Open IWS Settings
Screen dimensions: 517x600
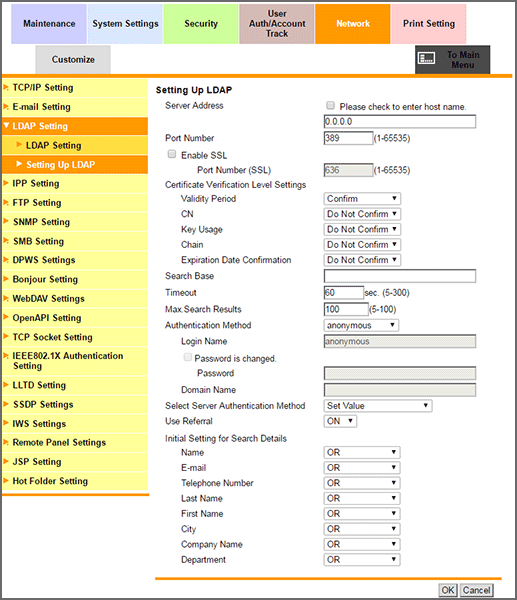click(x=75, y=424)
